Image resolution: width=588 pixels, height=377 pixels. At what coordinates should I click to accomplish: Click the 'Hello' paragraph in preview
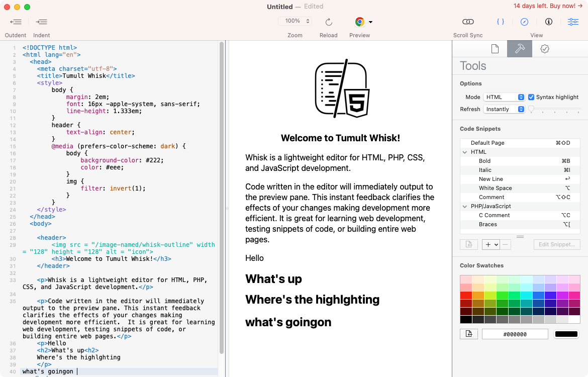(255, 258)
